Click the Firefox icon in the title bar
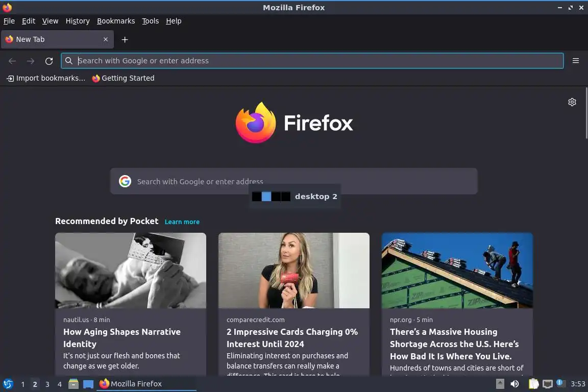Image resolution: width=588 pixels, height=392 pixels. tap(7, 7)
